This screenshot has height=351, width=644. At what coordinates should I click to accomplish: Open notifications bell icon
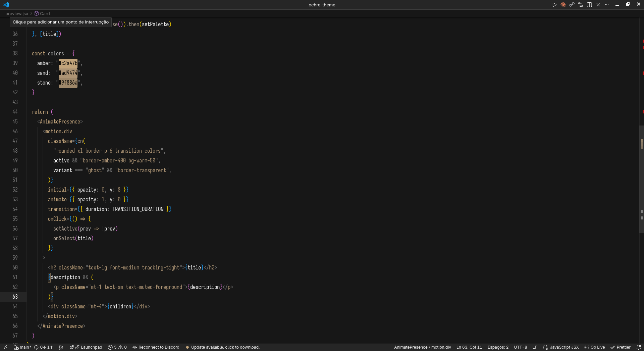[639, 347]
